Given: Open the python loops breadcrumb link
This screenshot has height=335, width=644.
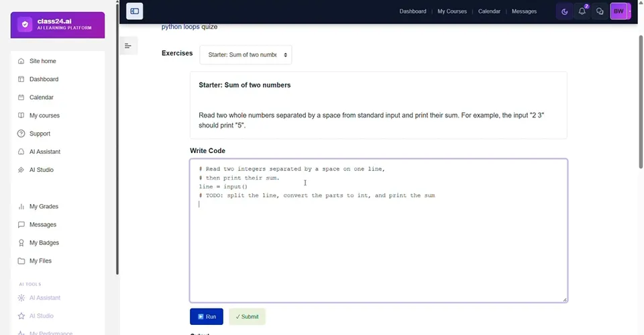Looking at the screenshot, I should click(x=180, y=27).
